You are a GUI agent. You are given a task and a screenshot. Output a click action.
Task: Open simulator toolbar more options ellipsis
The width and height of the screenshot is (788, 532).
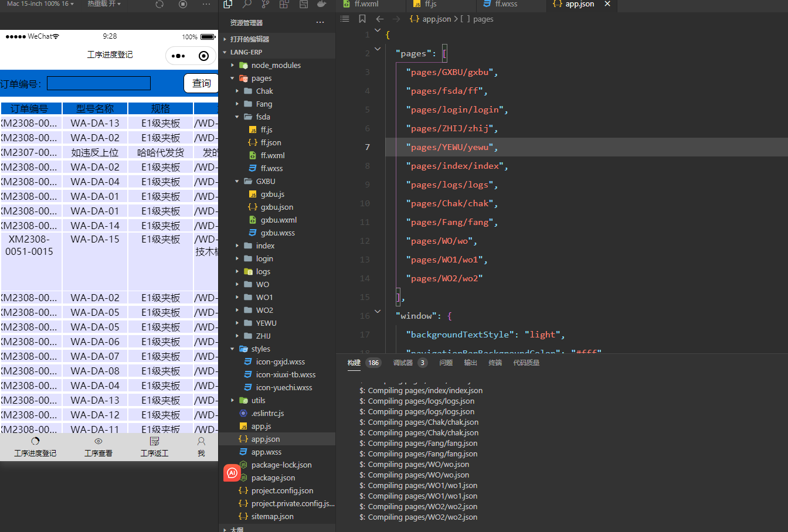coord(206,4)
